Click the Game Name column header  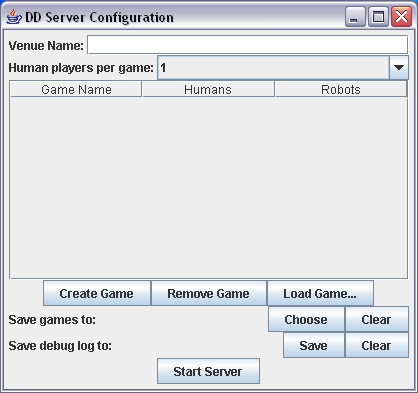(76, 89)
